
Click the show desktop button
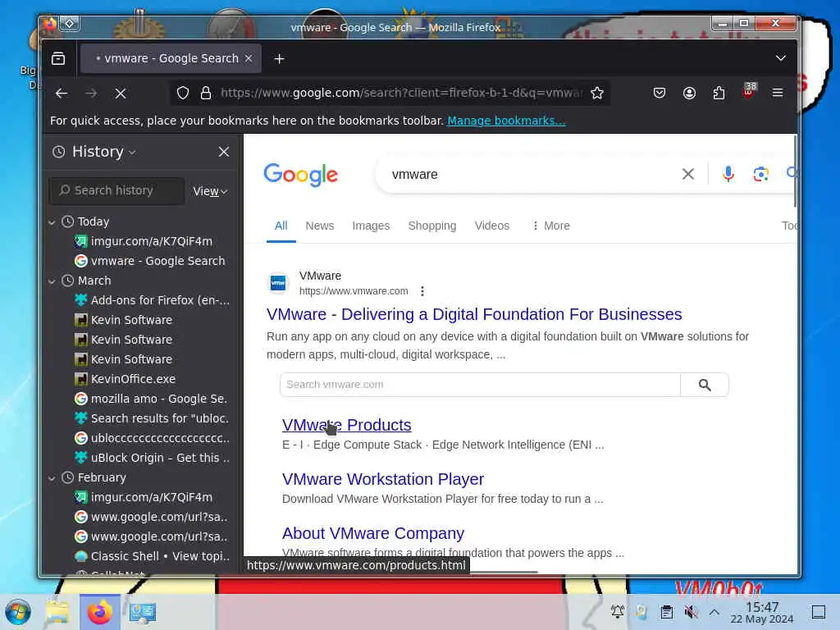point(819,612)
